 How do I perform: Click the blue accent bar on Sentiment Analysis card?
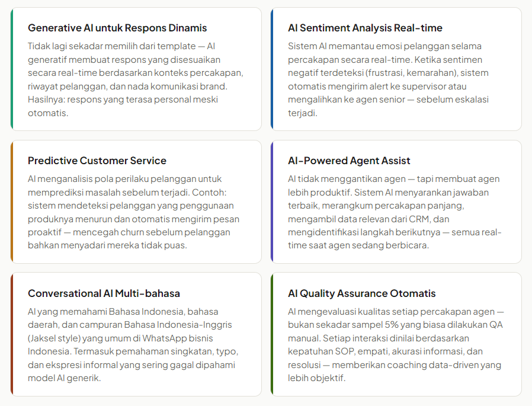pos(272,69)
